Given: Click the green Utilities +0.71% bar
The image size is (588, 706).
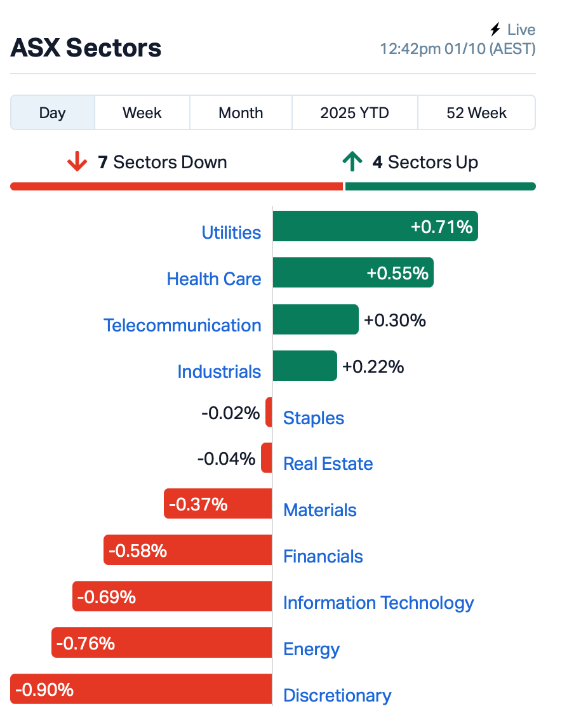Looking at the screenshot, I should tap(375, 227).
